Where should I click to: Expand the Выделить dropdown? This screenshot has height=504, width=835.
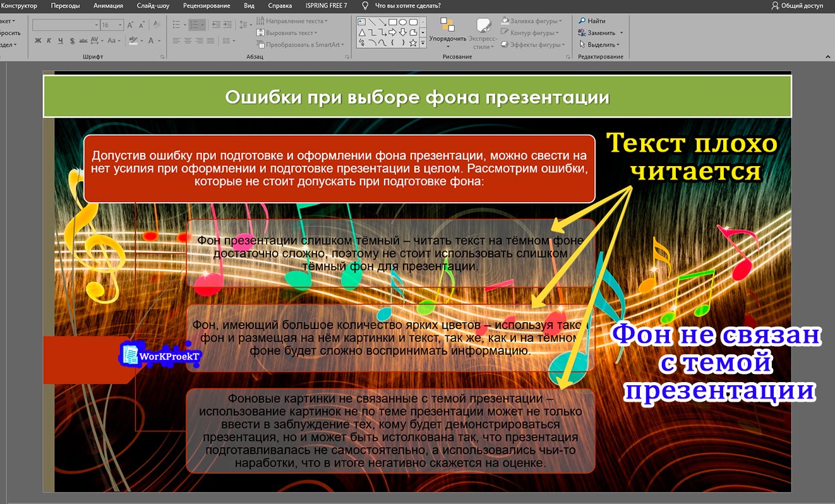click(618, 45)
